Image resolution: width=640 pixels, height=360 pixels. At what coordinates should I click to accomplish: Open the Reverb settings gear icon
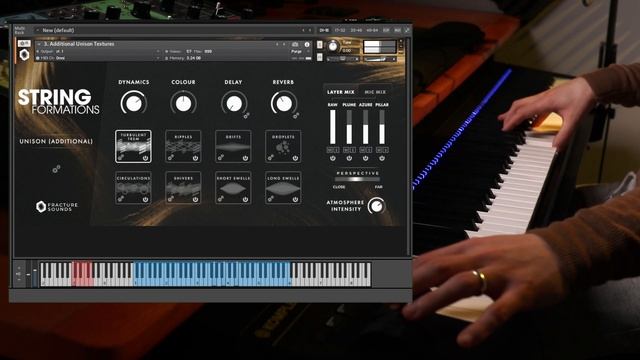click(x=296, y=116)
